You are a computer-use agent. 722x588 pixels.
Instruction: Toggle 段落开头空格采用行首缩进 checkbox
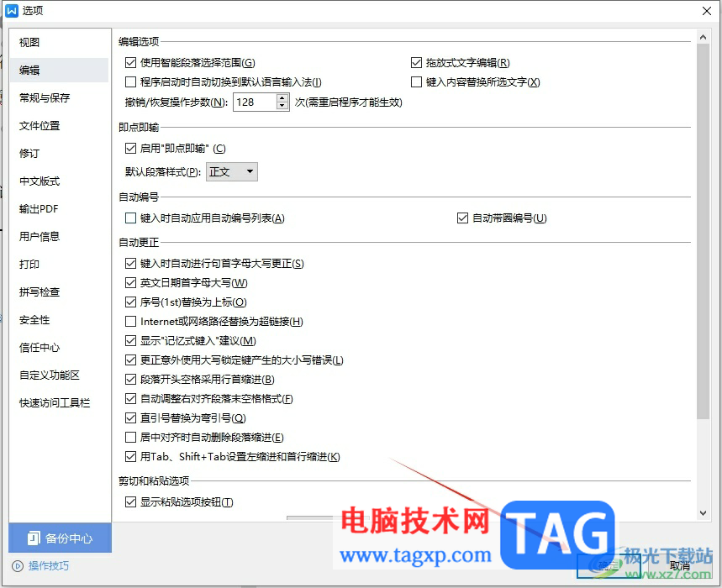[x=131, y=379]
